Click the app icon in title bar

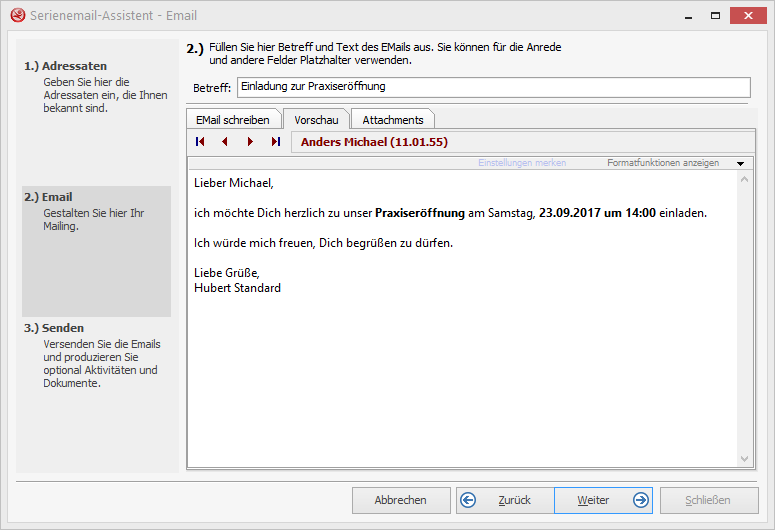(17, 16)
